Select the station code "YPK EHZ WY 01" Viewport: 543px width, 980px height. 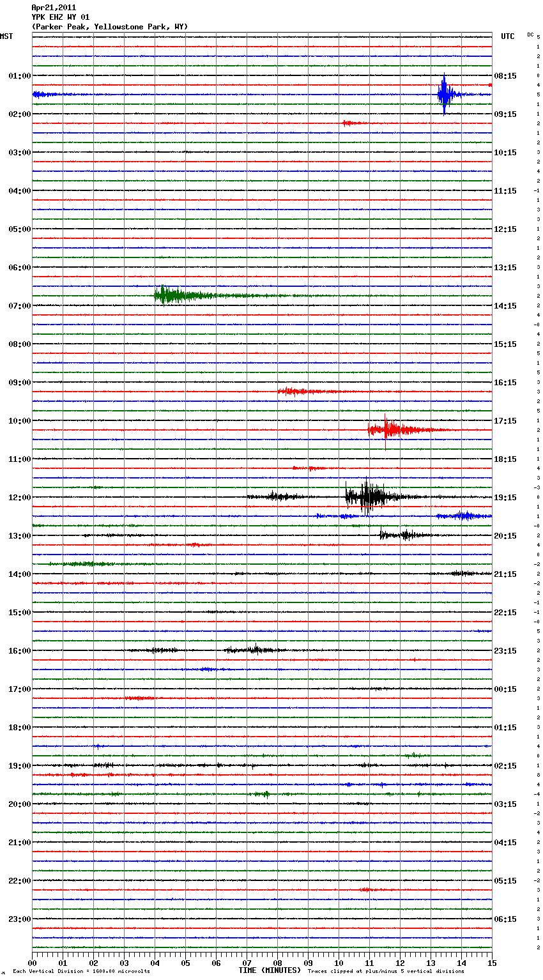pyautogui.click(x=61, y=17)
